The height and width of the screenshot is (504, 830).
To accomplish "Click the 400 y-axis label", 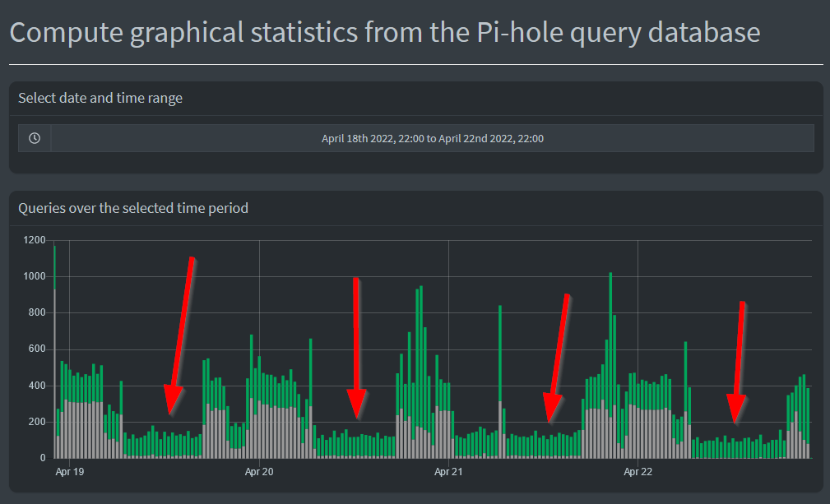I will point(38,385).
